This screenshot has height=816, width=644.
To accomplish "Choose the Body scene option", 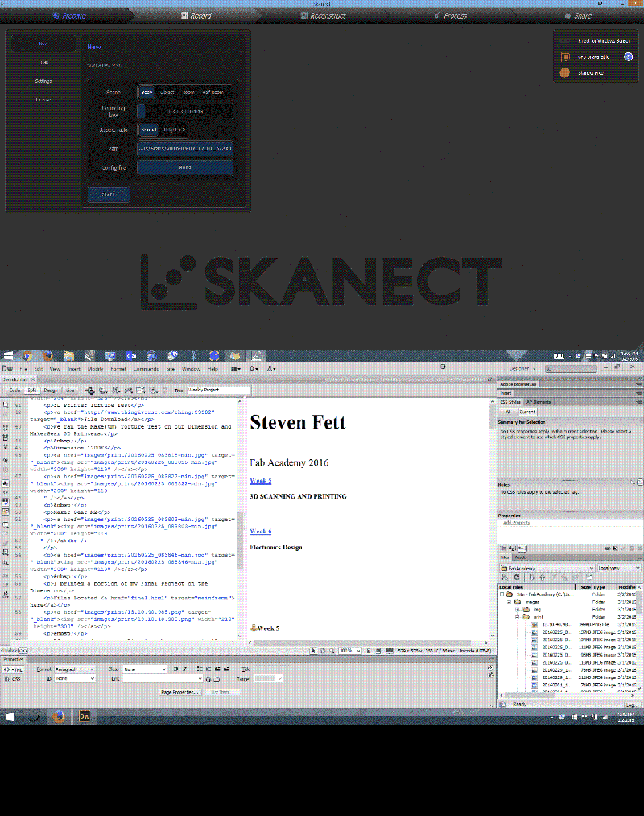I will pos(147,92).
